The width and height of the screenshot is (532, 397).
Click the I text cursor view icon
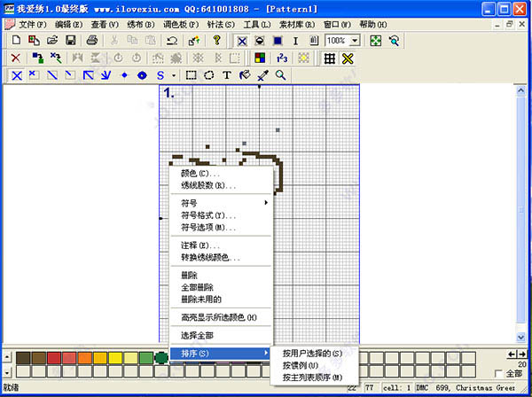pyautogui.click(x=295, y=41)
